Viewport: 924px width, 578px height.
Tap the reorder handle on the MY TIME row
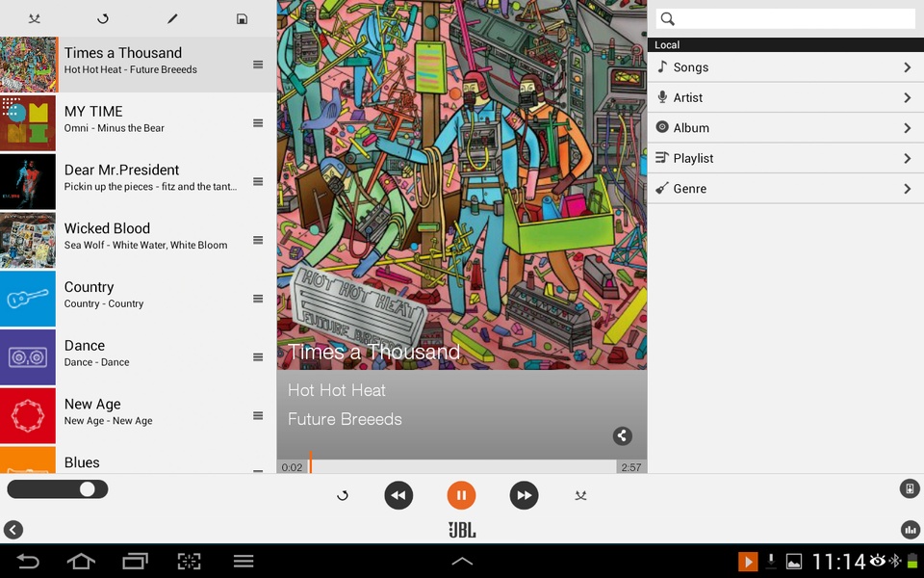[x=258, y=122]
